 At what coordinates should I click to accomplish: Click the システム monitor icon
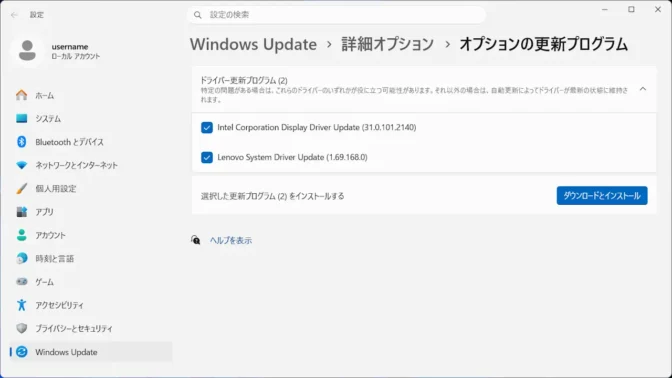pos(21,118)
